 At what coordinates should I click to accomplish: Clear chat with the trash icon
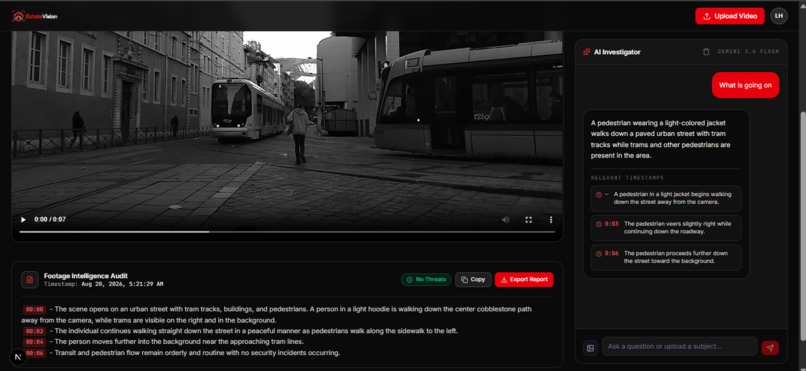click(x=706, y=52)
